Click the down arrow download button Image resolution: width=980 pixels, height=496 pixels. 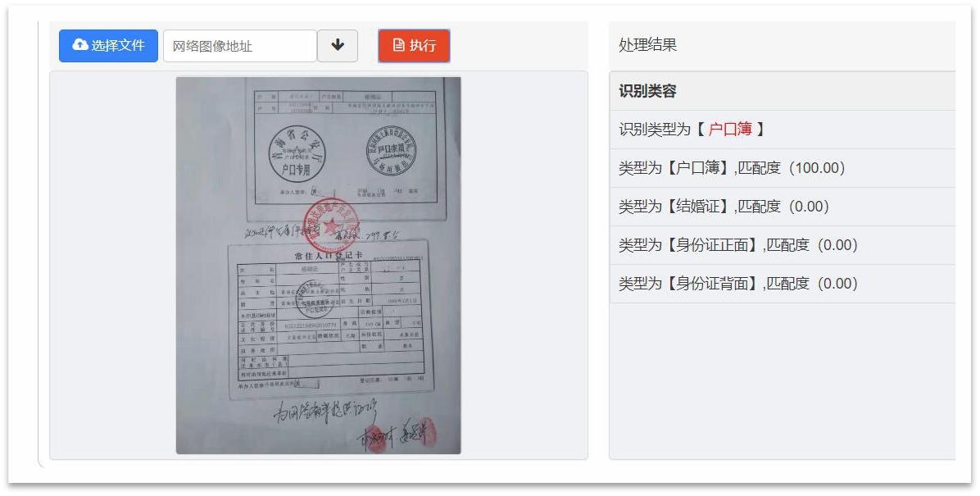338,46
